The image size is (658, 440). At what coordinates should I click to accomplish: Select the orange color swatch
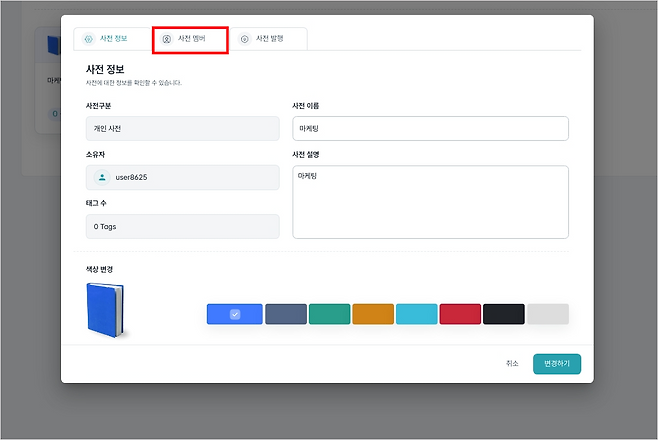[x=373, y=314]
